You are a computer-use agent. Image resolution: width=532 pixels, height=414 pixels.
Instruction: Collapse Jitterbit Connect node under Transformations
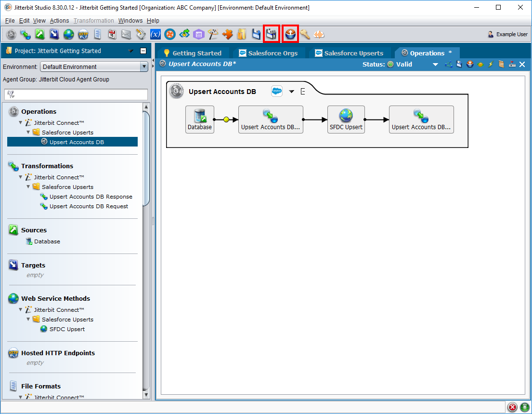click(20, 177)
